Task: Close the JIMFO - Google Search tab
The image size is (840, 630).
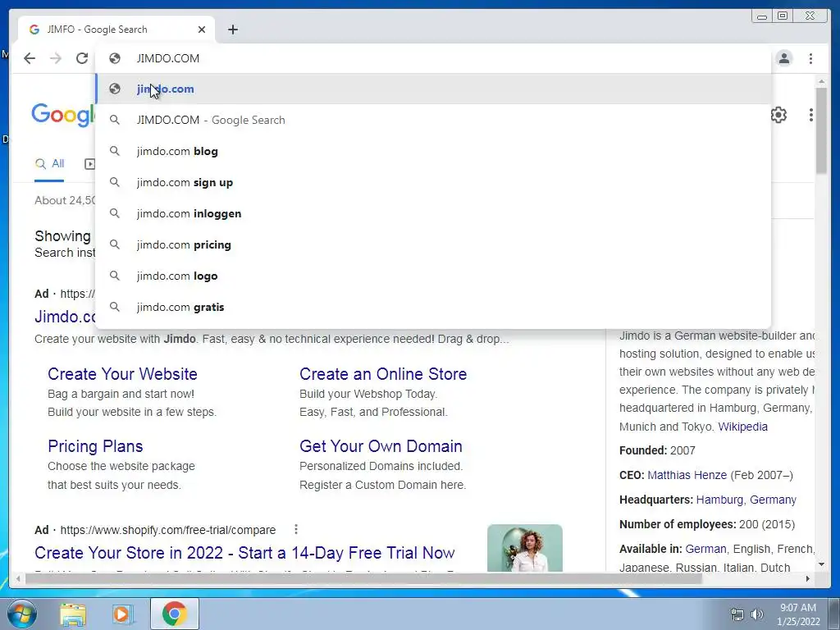Action: 202,30
